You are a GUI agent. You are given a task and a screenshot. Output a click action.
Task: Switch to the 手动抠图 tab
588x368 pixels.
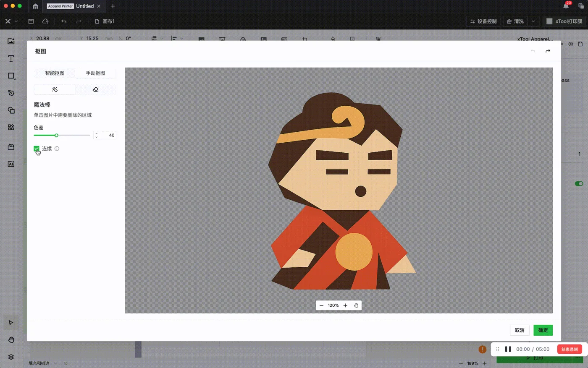(x=95, y=73)
